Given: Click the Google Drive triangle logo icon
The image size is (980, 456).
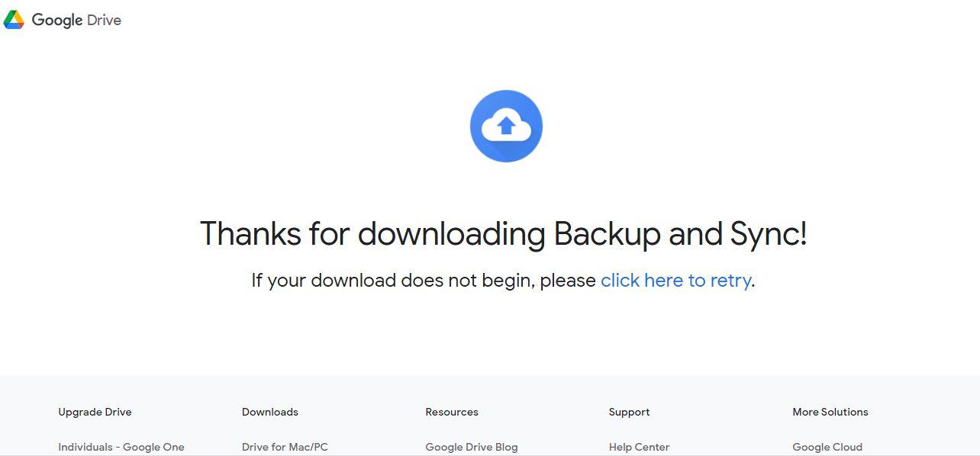Looking at the screenshot, I should (14, 20).
